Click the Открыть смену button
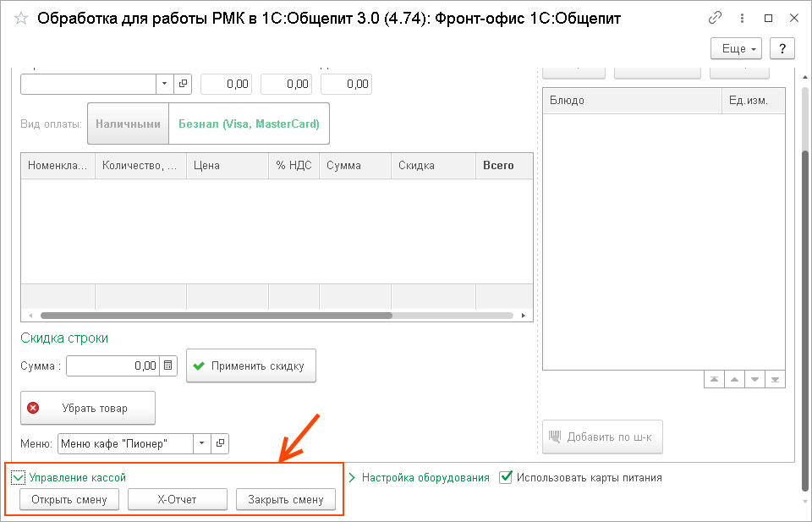812x522 pixels. pos(69,499)
